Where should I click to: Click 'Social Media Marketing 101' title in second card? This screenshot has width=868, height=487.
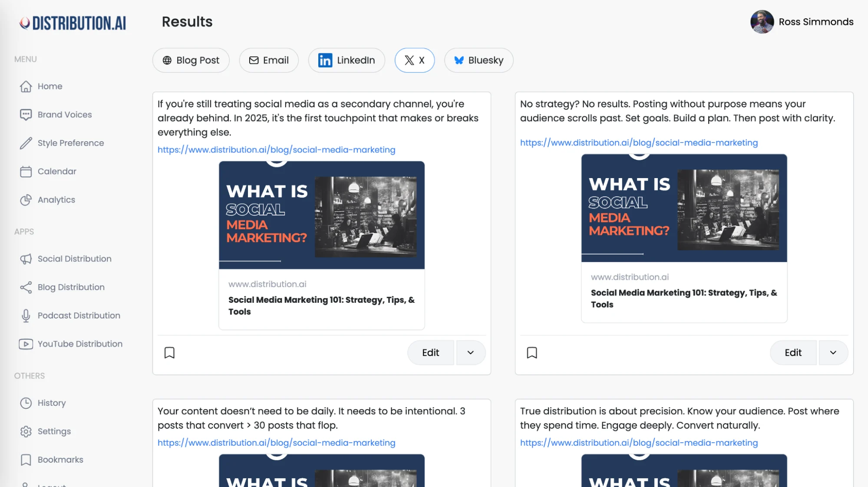(684, 299)
